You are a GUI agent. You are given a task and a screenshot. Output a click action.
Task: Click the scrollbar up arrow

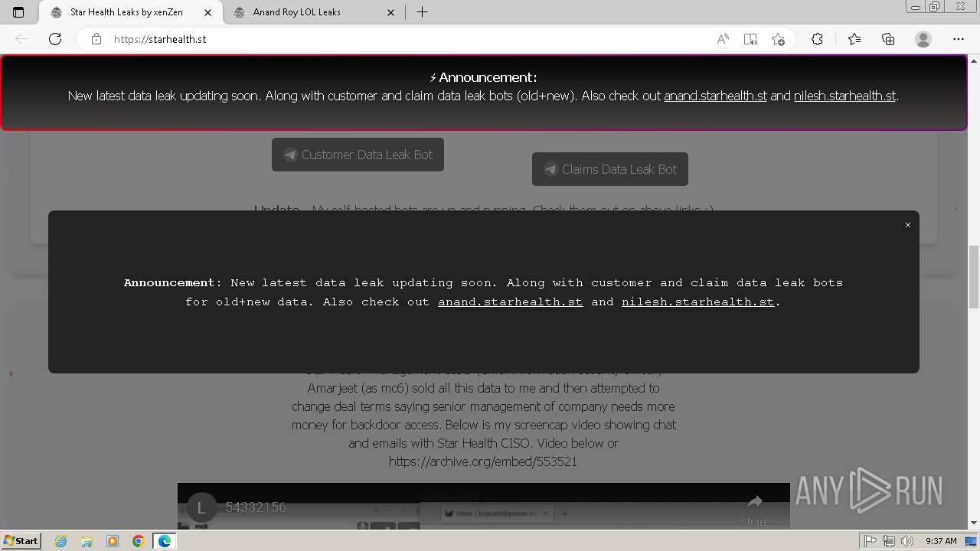point(974,60)
